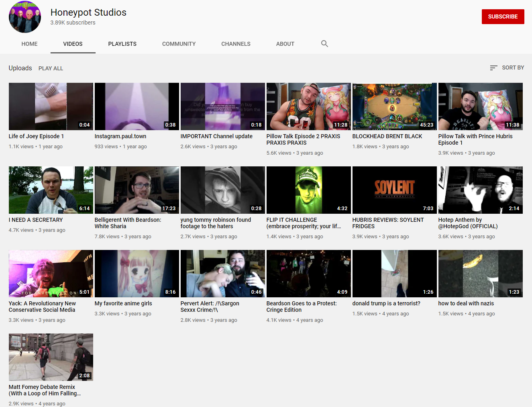Open the About tab

[285, 44]
